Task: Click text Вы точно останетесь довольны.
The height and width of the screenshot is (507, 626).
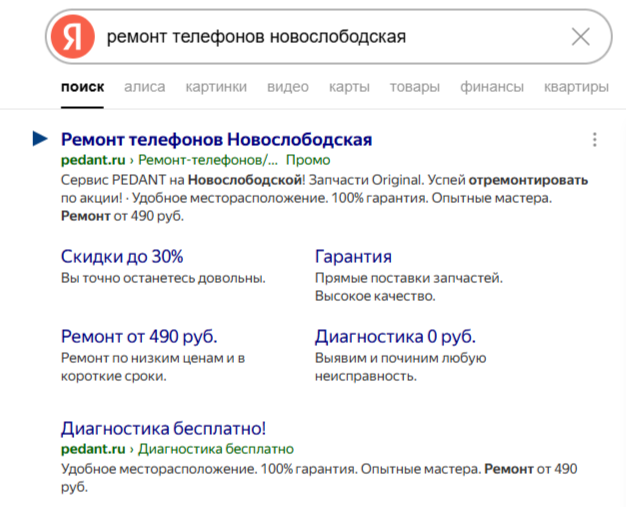Action: click(163, 278)
